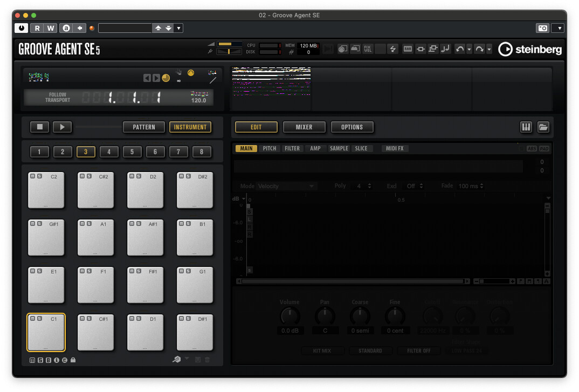This screenshot has width=579, height=392.
Task: Load the next kit with the right triangle
Action: (x=156, y=78)
